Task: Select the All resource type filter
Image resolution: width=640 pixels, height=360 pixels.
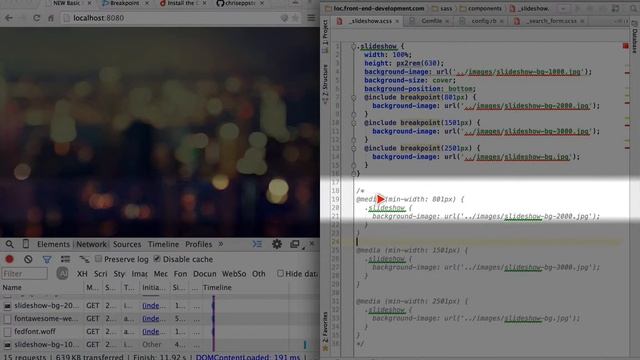Action: coord(62,273)
